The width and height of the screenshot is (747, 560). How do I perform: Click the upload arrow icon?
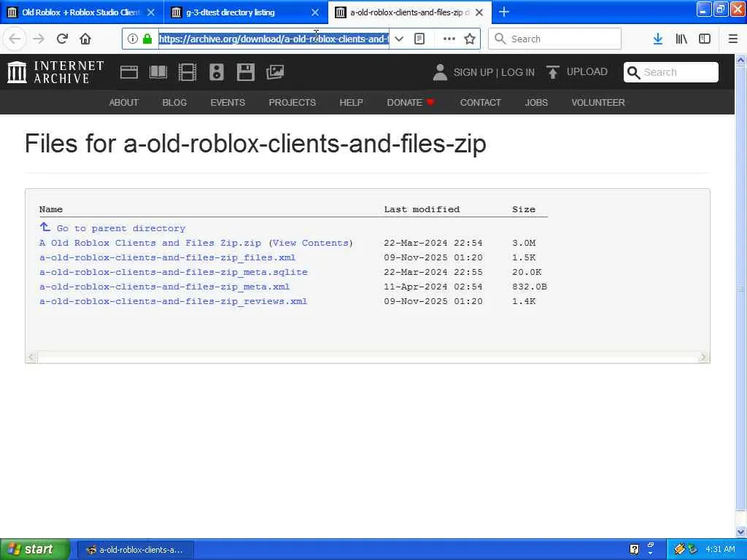pyautogui.click(x=553, y=72)
